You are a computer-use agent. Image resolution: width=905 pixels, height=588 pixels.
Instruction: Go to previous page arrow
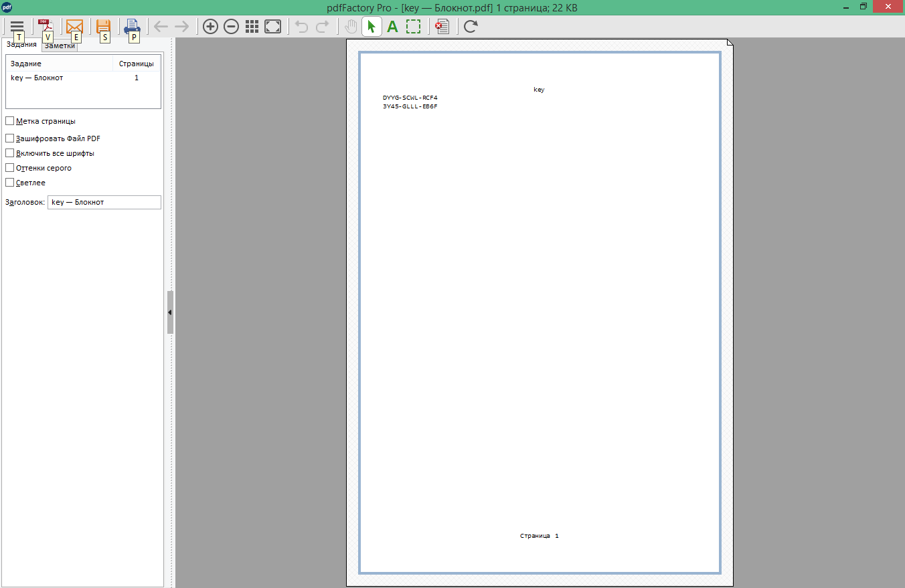click(161, 26)
